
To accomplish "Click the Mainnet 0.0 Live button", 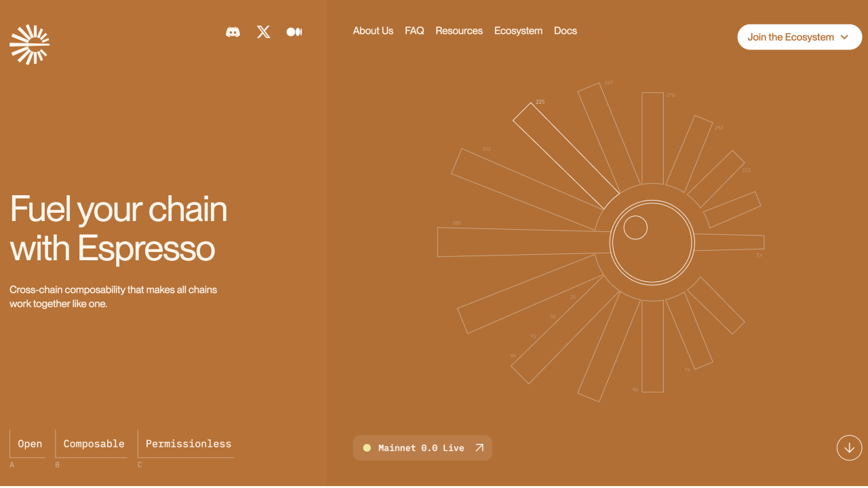I will pos(422,447).
